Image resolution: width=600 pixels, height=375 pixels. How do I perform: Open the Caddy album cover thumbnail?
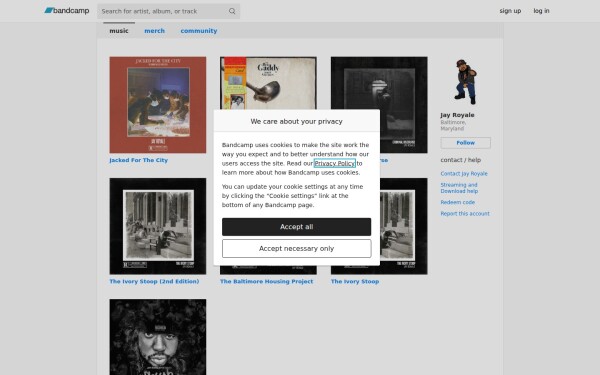(268, 83)
